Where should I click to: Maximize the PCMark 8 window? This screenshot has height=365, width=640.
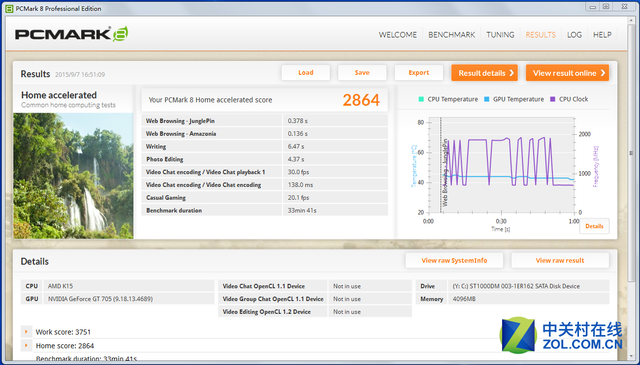[x=606, y=7]
